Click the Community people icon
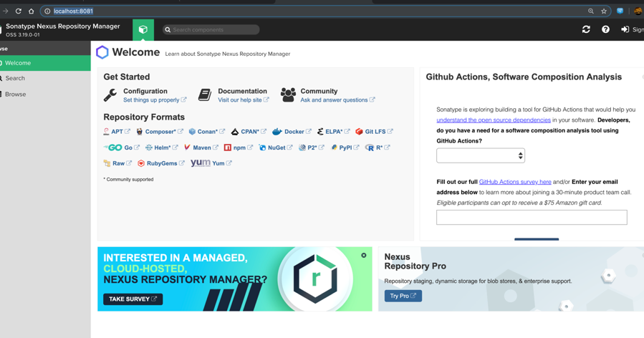This screenshot has height=338, width=644. (x=288, y=95)
